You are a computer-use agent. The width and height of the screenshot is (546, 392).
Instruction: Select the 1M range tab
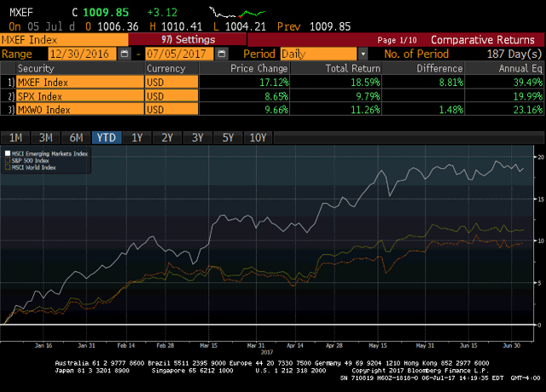coord(15,138)
